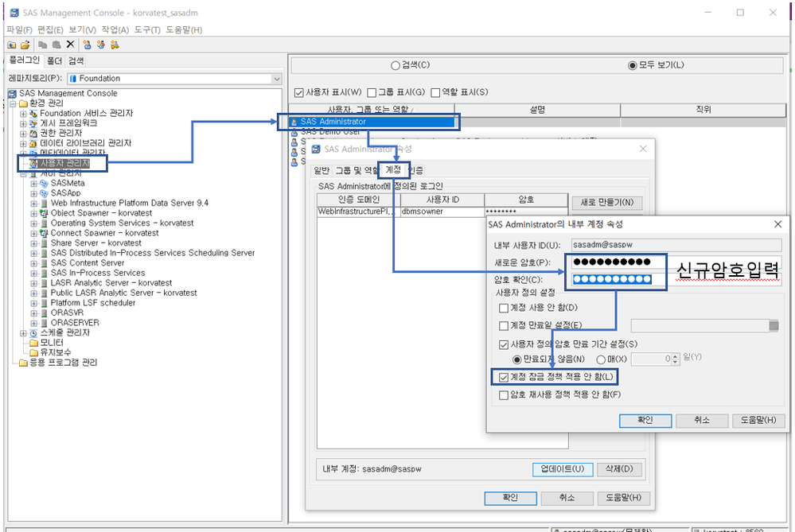This screenshot has height=532, width=795.
Task: Expand the Platform LSF scheduler node
Action: point(34,303)
